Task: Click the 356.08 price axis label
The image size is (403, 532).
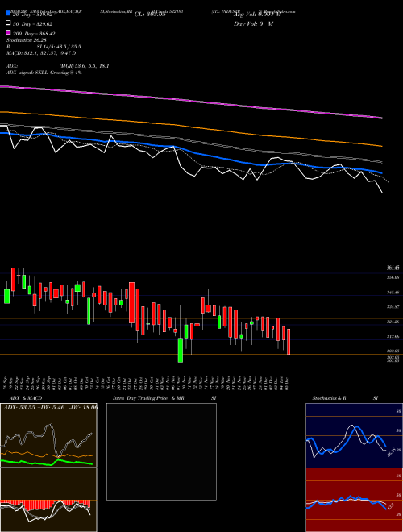Action: pyautogui.click(x=393, y=277)
